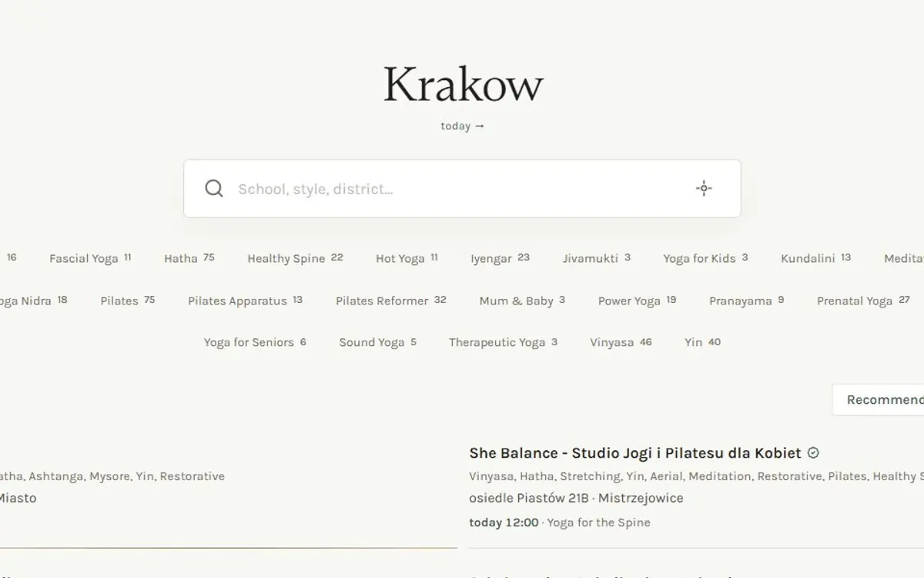Screen dimensions: 924x578
Task: Select the Yin style tag
Action: pyautogui.click(x=702, y=342)
